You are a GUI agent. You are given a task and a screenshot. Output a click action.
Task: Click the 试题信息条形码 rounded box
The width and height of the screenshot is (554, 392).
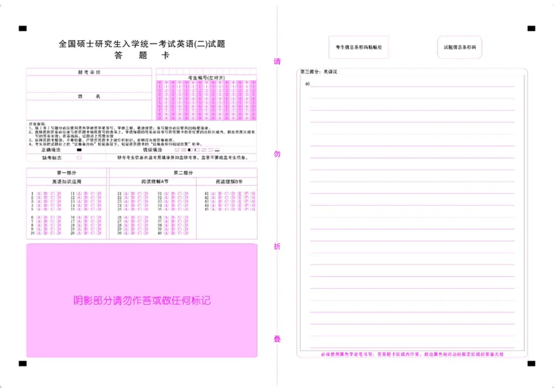pyautogui.click(x=459, y=47)
